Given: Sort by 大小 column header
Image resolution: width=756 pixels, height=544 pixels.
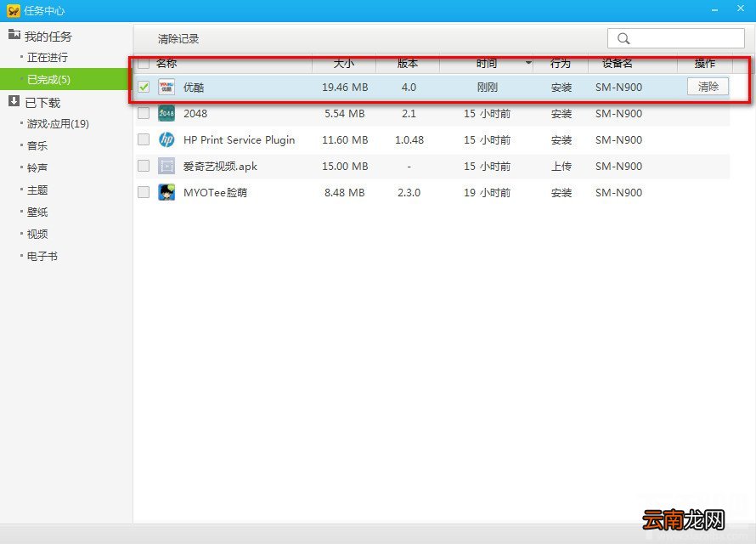Looking at the screenshot, I should click(x=344, y=63).
